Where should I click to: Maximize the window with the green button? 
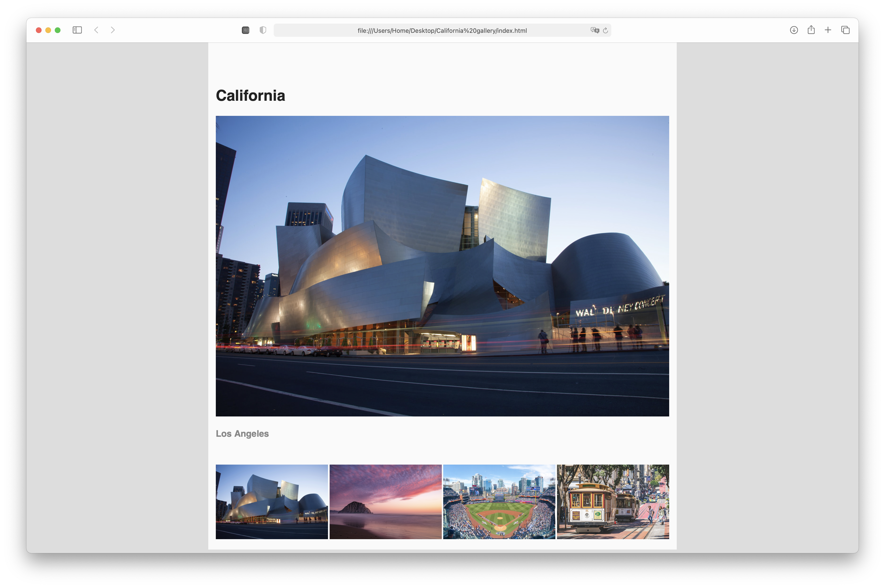[58, 30]
